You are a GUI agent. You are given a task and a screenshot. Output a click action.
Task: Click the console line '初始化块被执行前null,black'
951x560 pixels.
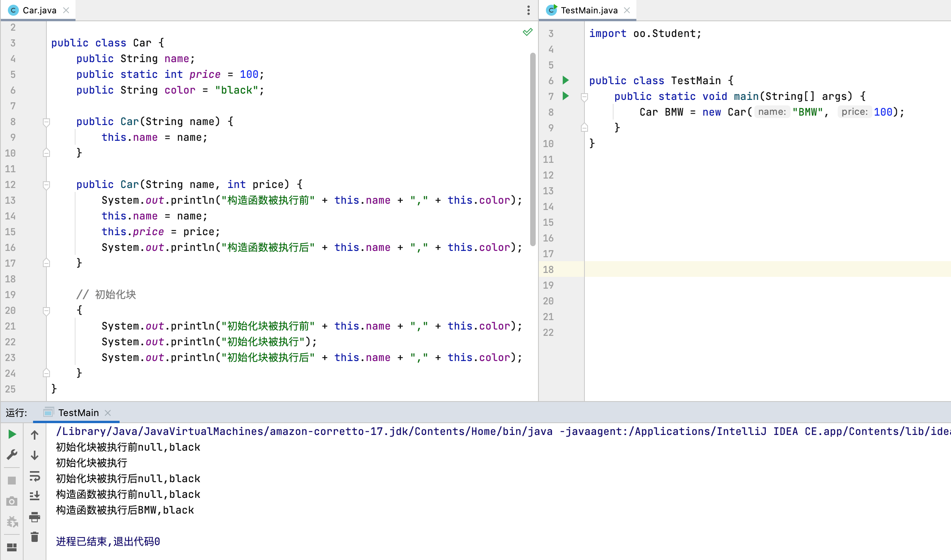click(128, 447)
